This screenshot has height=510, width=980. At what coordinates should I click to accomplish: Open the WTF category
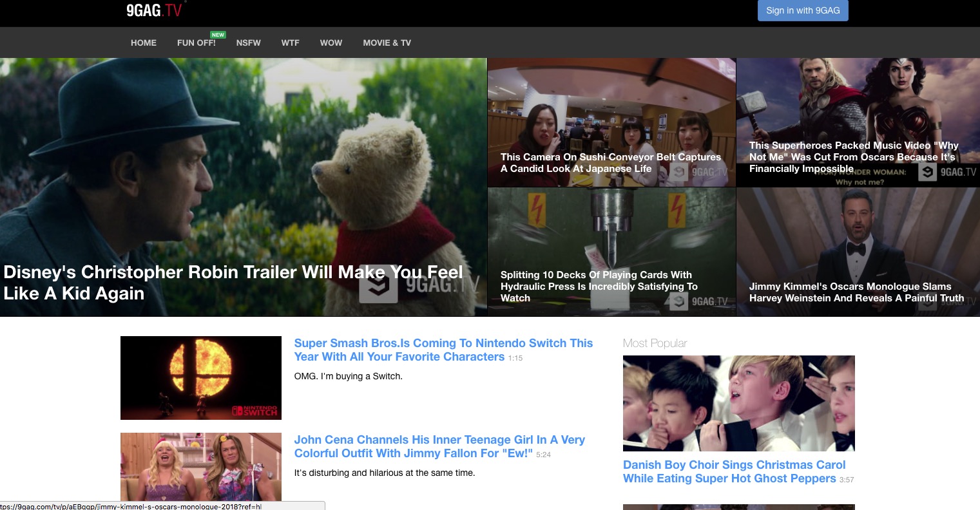coord(291,42)
